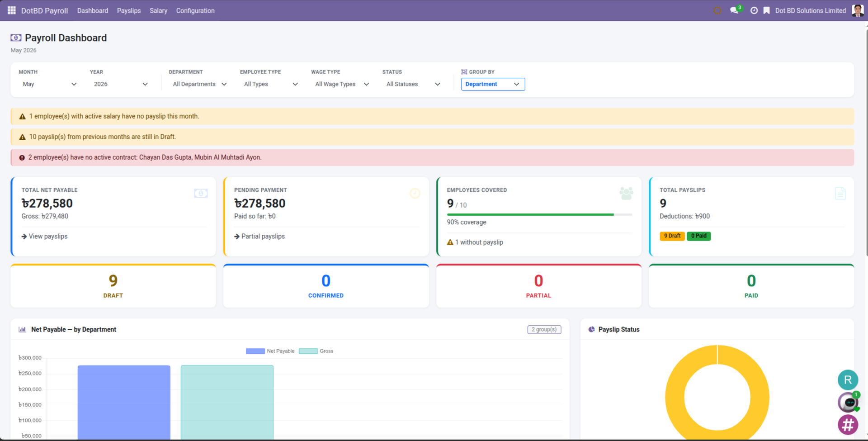Click the 0 Confirmed status card
The image size is (868, 441).
point(326,286)
